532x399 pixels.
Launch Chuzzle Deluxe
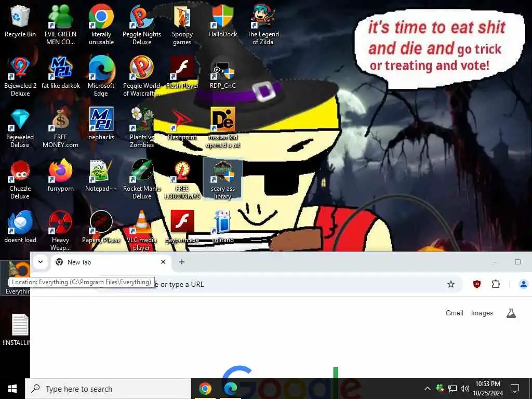pos(20,179)
